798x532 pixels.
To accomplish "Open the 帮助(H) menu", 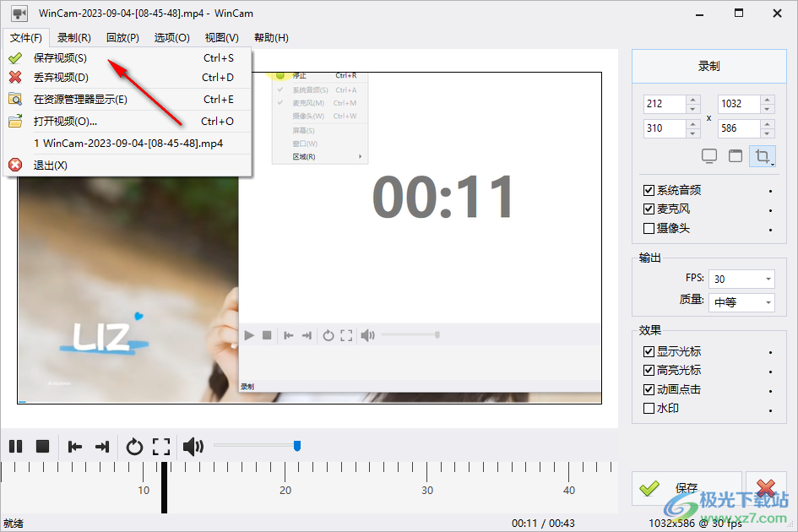I will click(x=271, y=38).
